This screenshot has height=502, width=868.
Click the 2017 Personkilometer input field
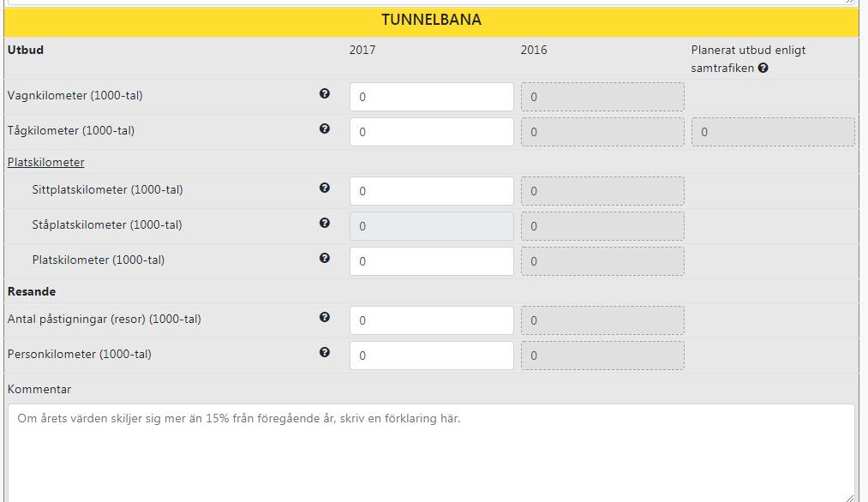coord(432,356)
